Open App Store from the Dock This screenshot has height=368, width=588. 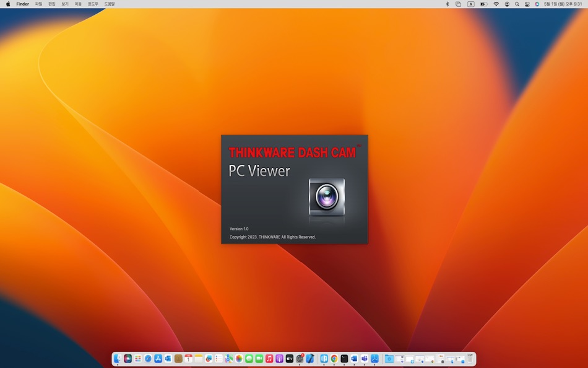point(158,359)
